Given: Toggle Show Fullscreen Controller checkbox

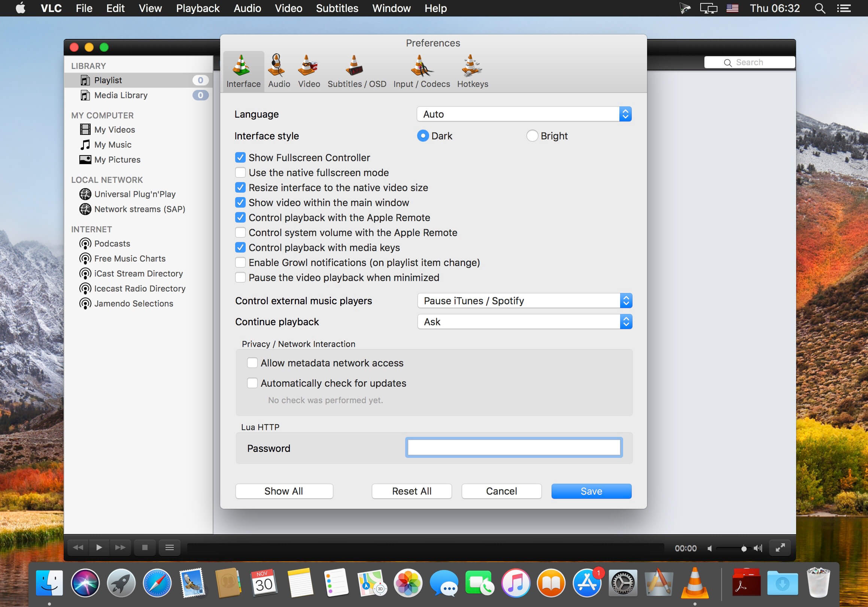Looking at the screenshot, I should pos(239,157).
